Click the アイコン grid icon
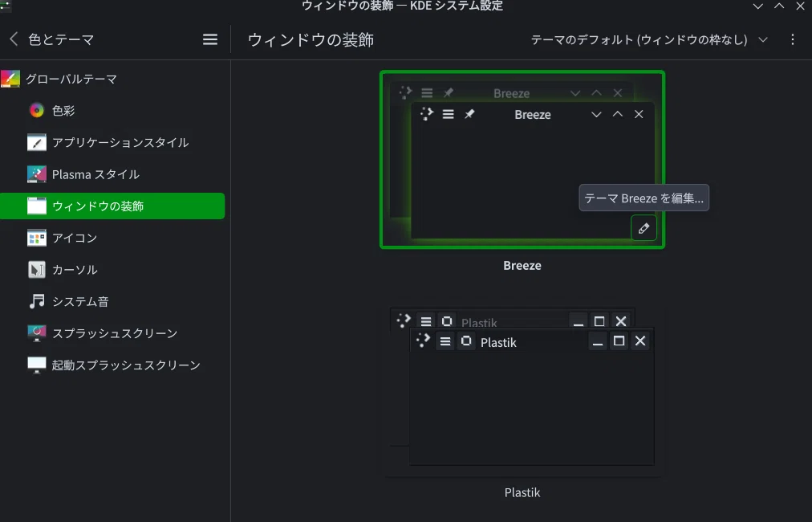Screen dimensions: 812x522 coord(37,238)
